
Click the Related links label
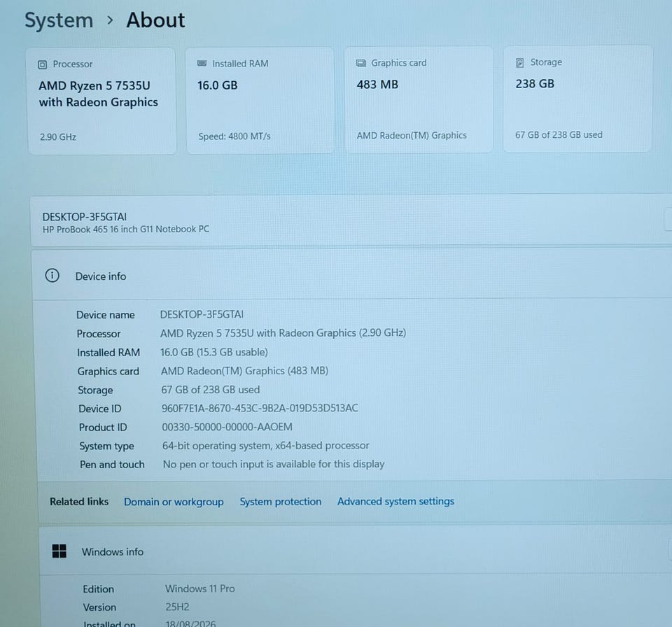point(79,502)
